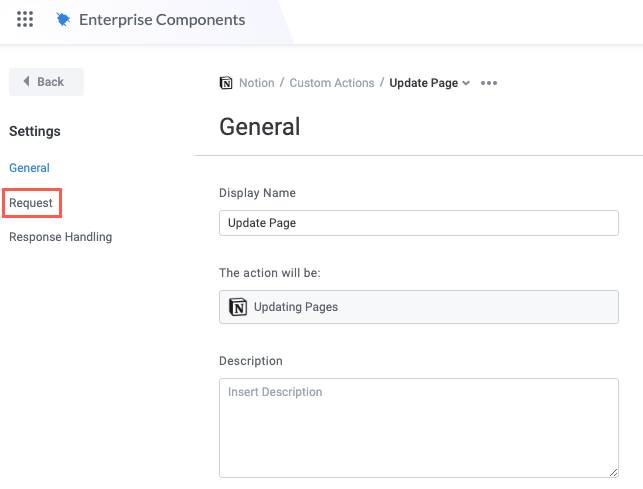643x489 pixels.
Task: Click the description resize handle
Action: (613, 473)
